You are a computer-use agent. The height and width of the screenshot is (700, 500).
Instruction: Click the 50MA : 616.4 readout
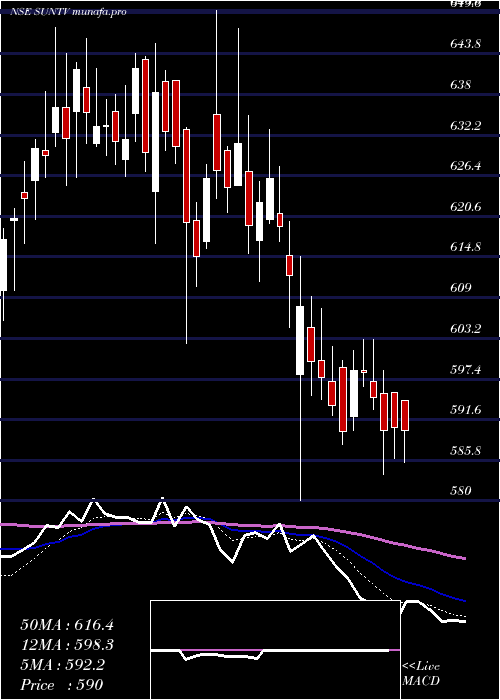click(67, 625)
